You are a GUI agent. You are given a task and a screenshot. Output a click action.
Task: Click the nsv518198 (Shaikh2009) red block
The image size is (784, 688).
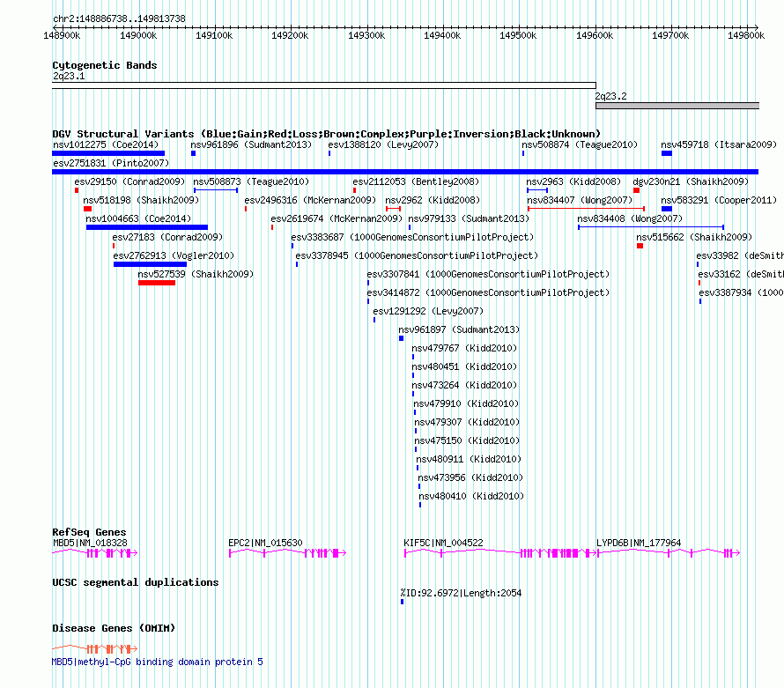(88, 209)
